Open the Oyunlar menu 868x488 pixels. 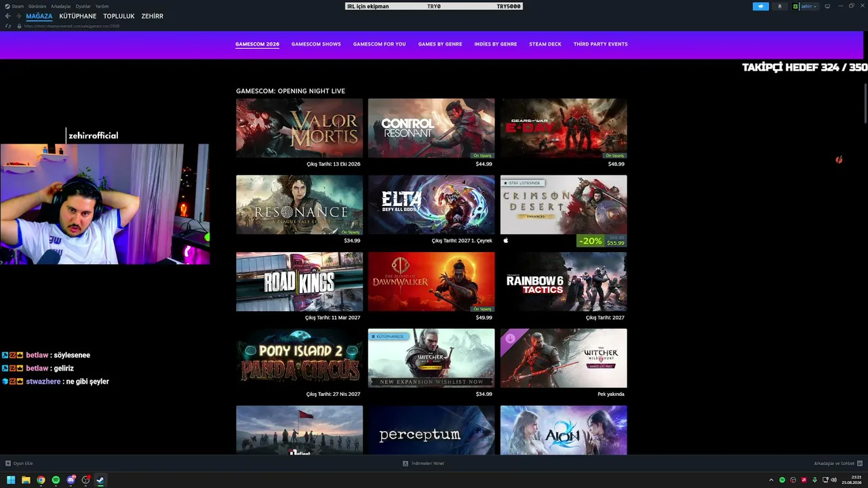83,6
